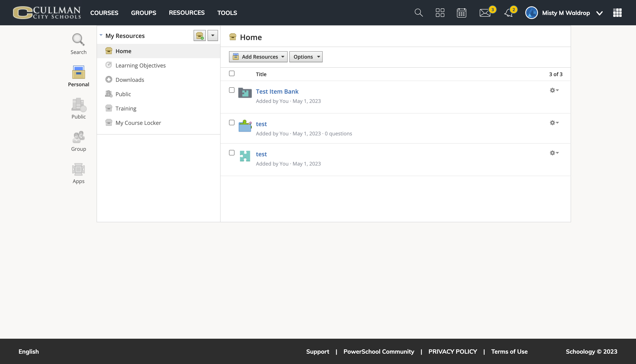The width and height of the screenshot is (636, 364).
Task: Open the search magnifier in top bar
Action: click(419, 13)
